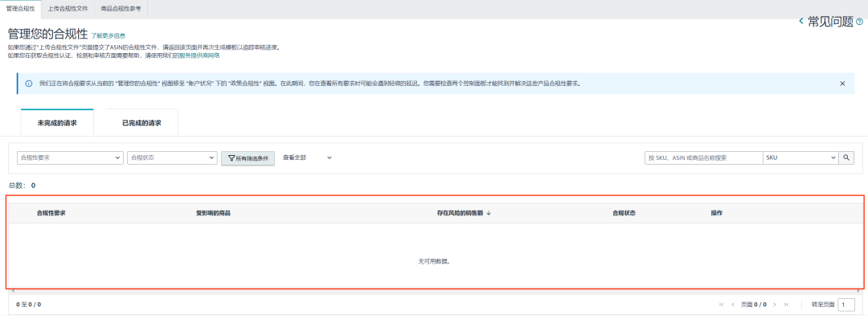Select the 已完成的请求 tab

(141, 123)
